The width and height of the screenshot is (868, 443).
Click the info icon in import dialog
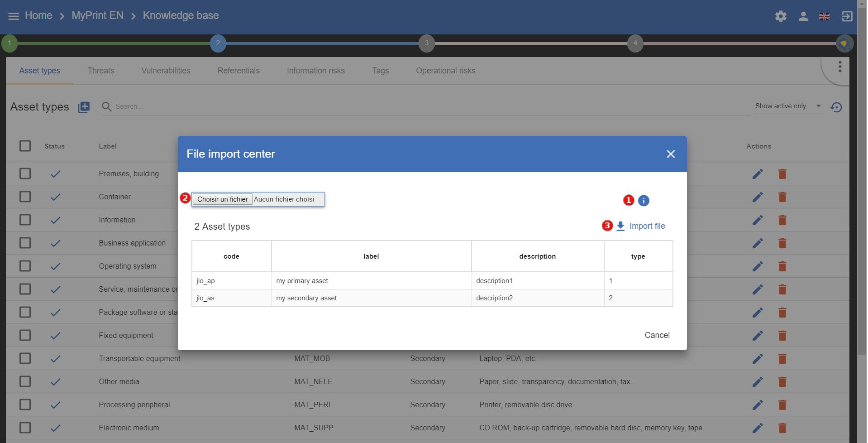(x=643, y=201)
